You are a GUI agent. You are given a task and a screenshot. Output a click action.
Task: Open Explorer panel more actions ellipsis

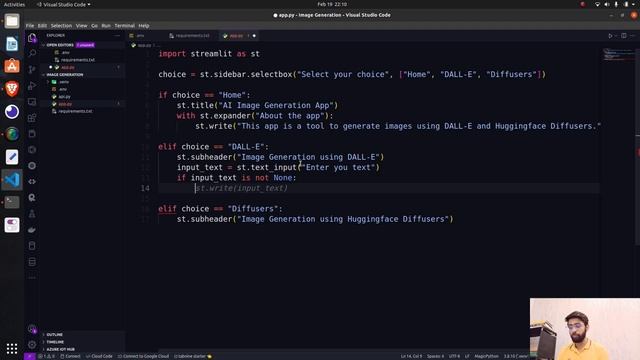pos(117,36)
